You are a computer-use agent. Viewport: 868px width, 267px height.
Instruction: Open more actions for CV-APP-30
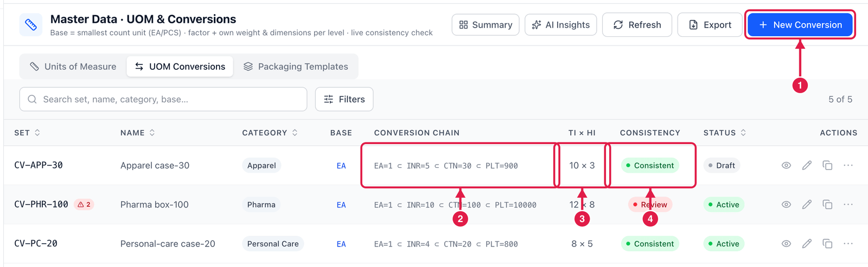click(x=848, y=165)
